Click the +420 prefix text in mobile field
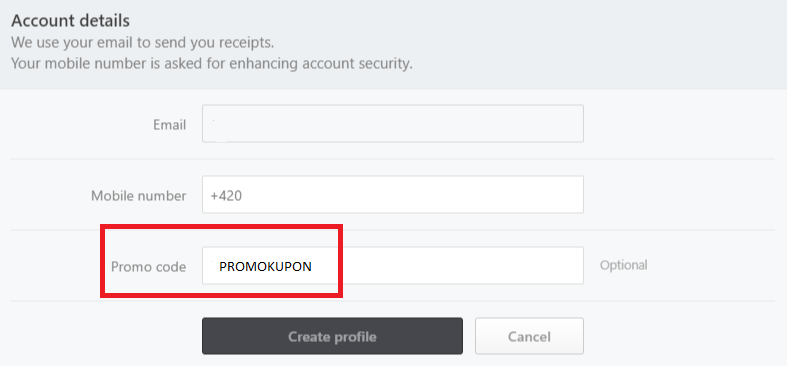This screenshot has width=787, height=366. pyautogui.click(x=226, y=195)
